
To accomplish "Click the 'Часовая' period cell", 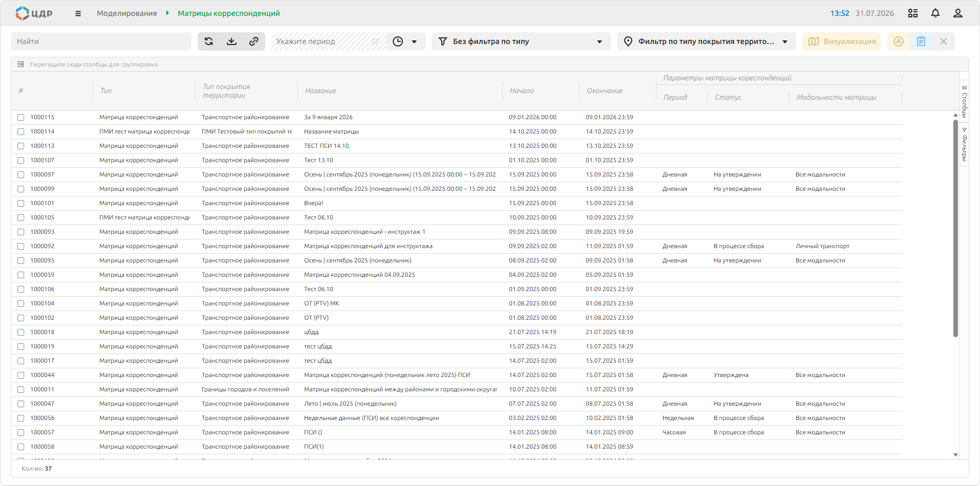I will click(x=674, y=433).
